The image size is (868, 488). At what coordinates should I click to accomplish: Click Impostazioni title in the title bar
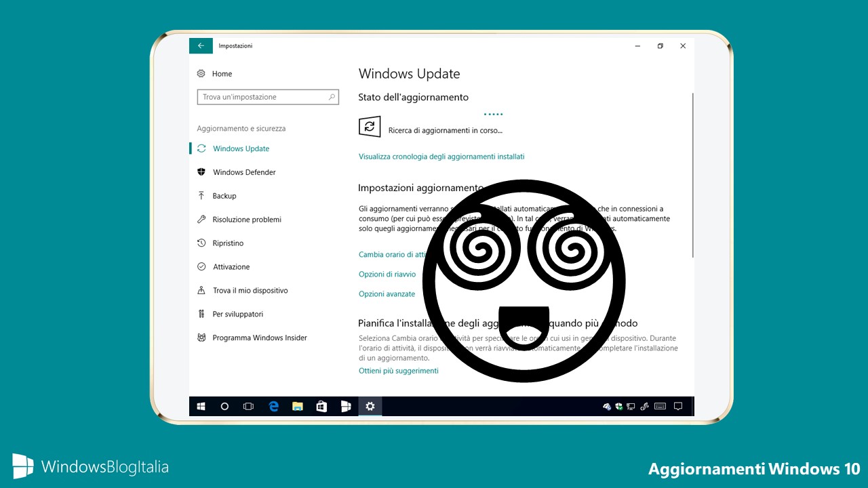coord(235,46)
